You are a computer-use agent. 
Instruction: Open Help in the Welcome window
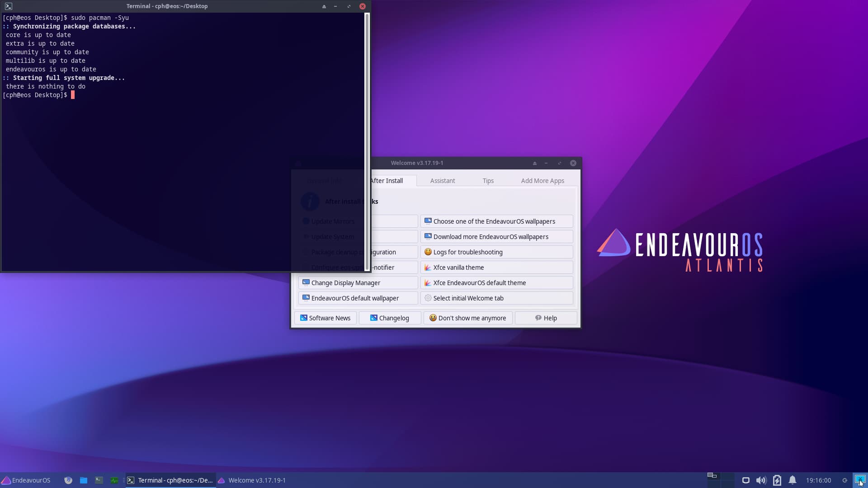point(546,318)
